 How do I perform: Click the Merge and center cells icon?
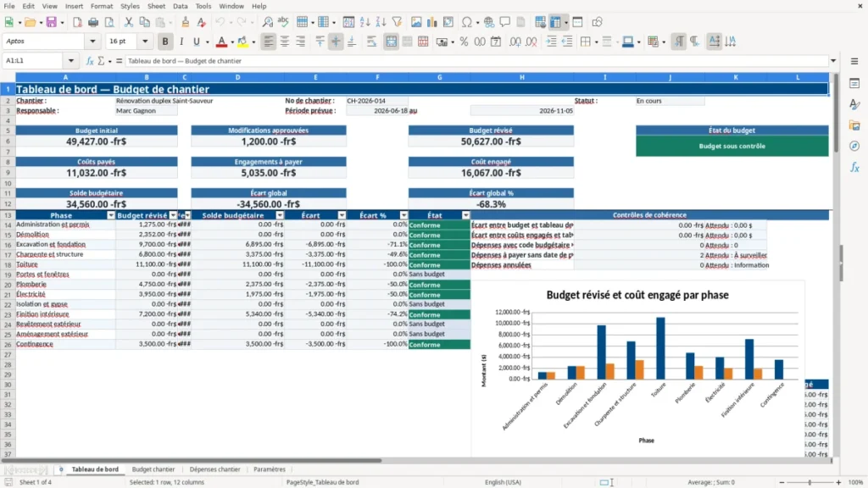(x=391, y=42)
